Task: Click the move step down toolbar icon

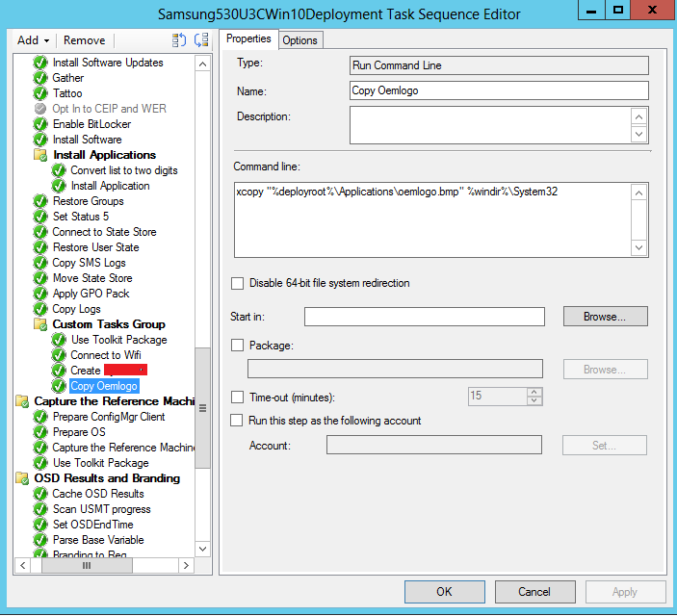Action: click(200, 39)
